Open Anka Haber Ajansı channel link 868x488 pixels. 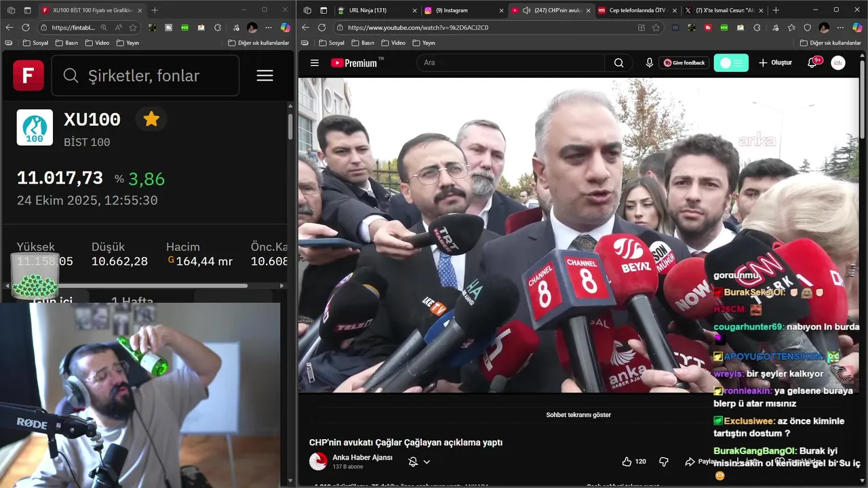(x=362, y=457)
